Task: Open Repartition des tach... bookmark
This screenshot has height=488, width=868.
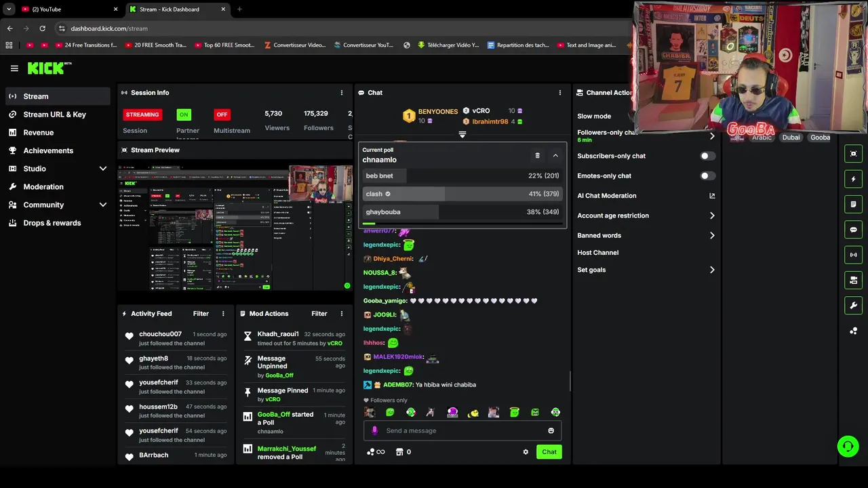Action: tap(517, 45)
